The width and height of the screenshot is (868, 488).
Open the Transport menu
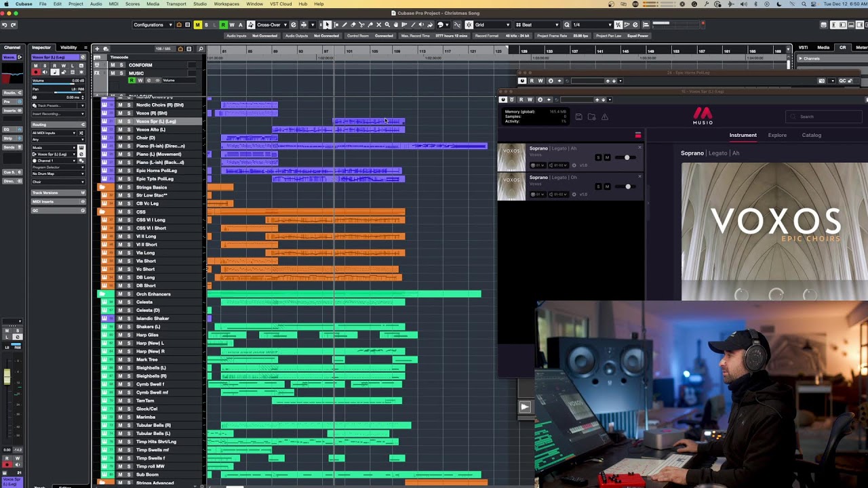(176, 4)
